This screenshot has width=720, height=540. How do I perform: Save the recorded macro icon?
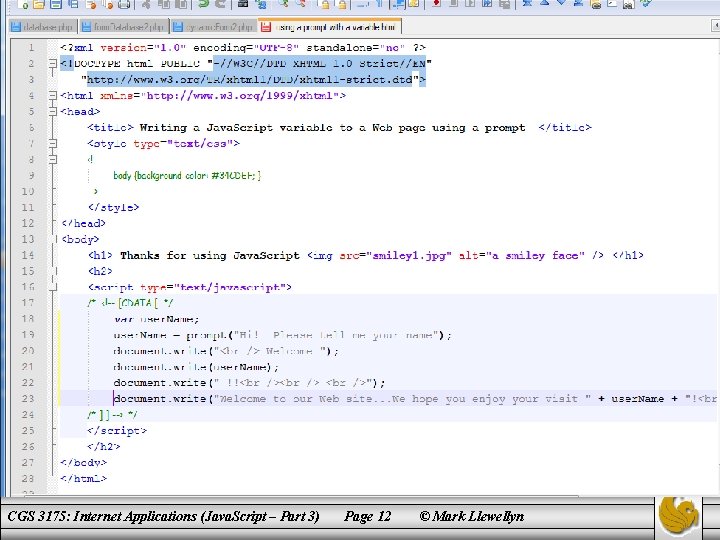click(x=505, y=4)
